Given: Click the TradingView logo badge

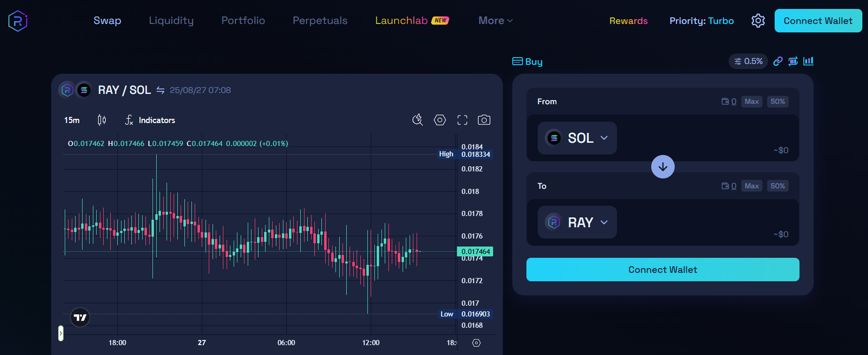Looking at the screenshot, I should 80,318.
